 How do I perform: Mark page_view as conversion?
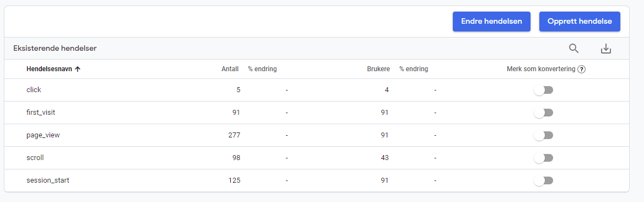(543, 135)
